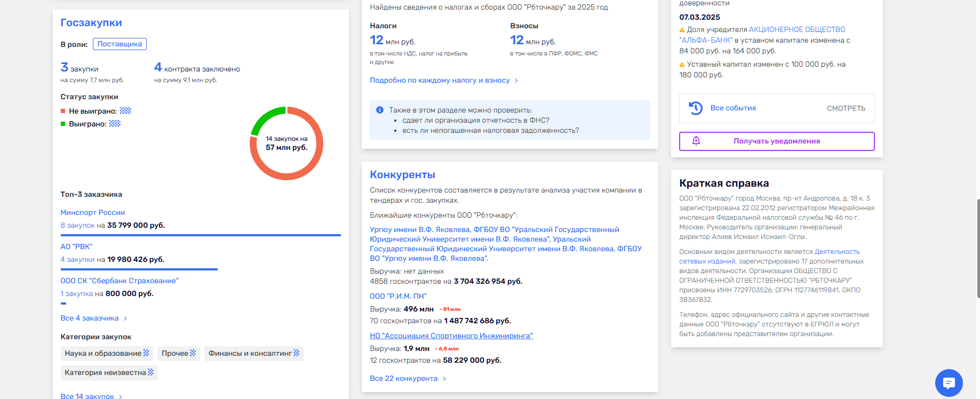The width and height of the screenshot is (980, 399).
Task: Click the blue info icon in the tax notice
Action: point(380,110)
